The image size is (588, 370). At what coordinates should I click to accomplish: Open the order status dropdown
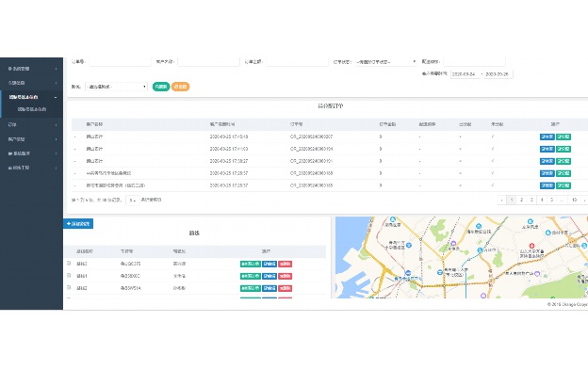click(x=386, y=62)
